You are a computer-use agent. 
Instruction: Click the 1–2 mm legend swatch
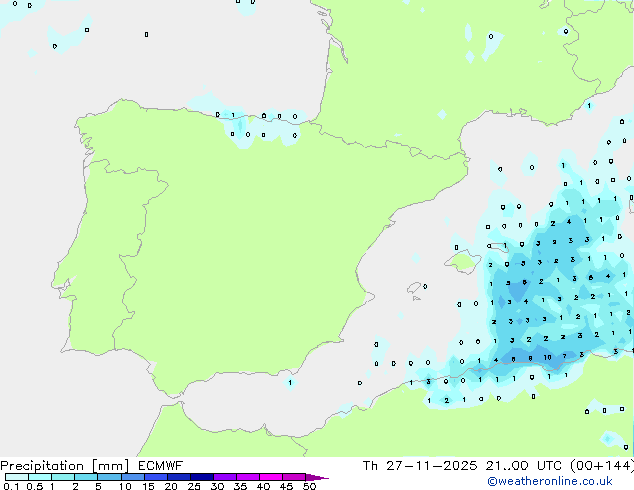[63, 477]
